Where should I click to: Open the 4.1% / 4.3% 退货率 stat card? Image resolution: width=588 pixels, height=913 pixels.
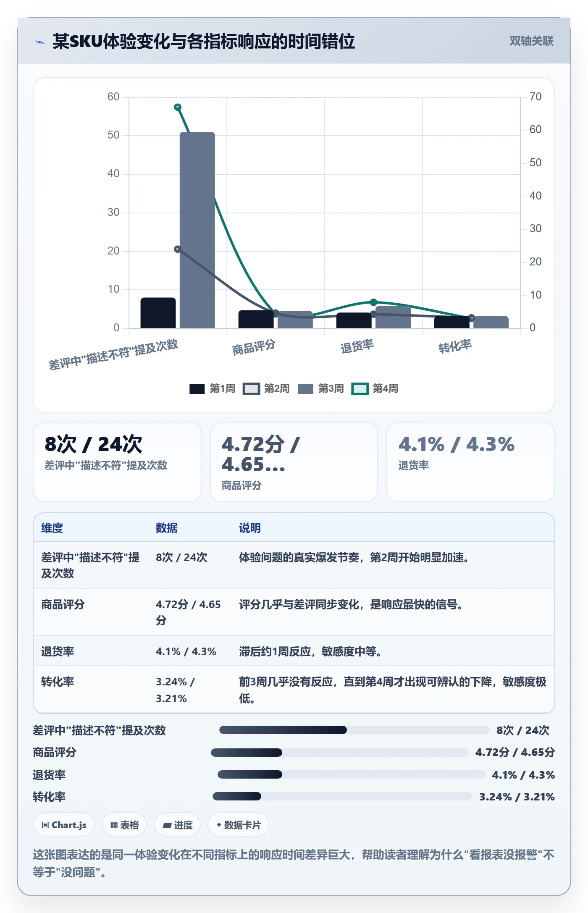[471, 462]
